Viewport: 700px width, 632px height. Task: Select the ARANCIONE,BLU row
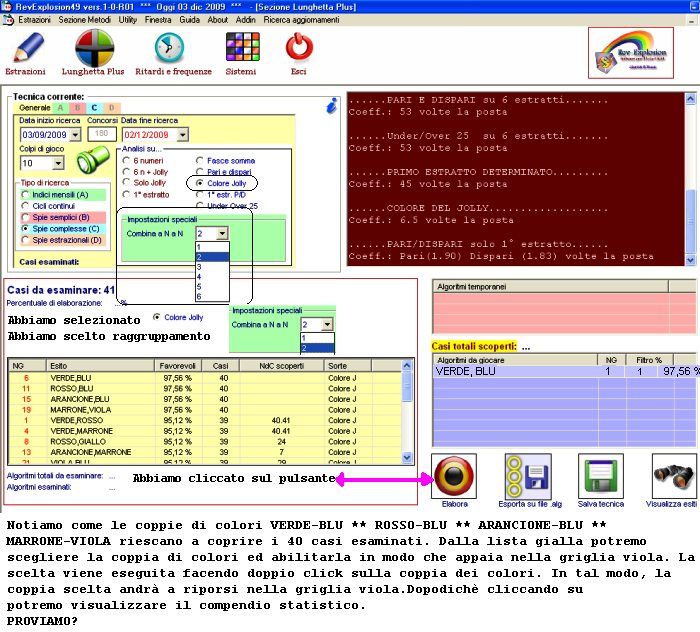pyautogui.click(x=205, y=399)
